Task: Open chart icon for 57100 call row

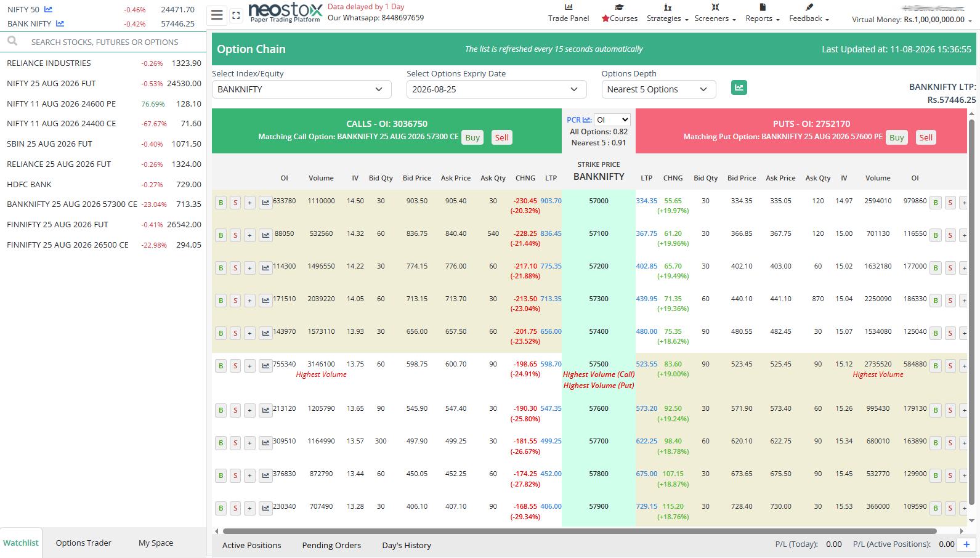Action: tap(265, 235)
